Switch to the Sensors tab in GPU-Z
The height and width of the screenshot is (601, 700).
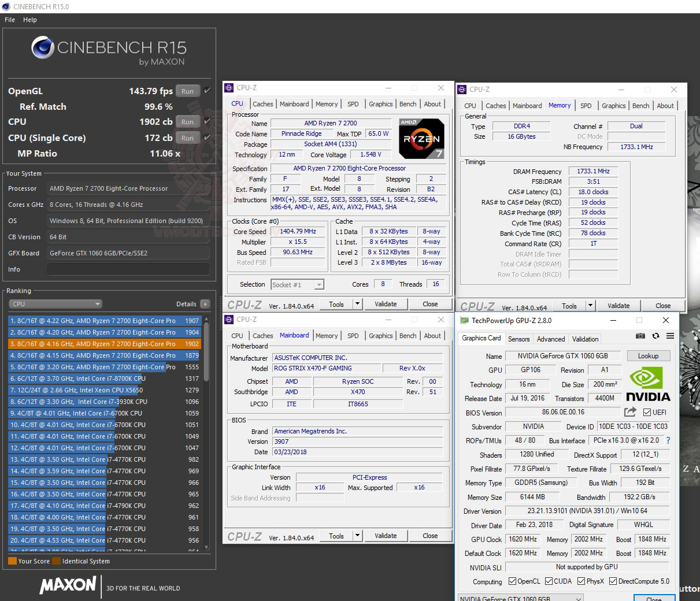(518, 339)
